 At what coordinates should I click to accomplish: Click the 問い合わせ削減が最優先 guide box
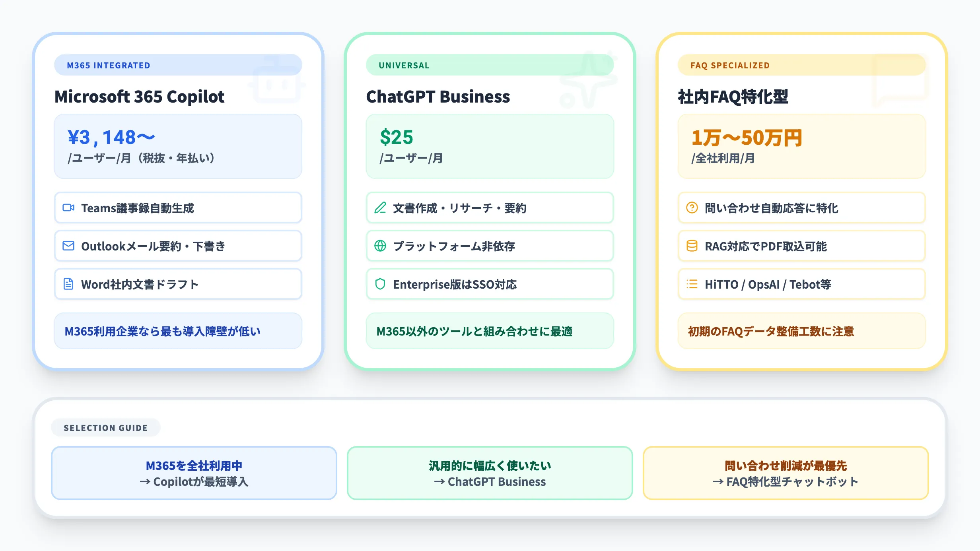coord(786,473)
